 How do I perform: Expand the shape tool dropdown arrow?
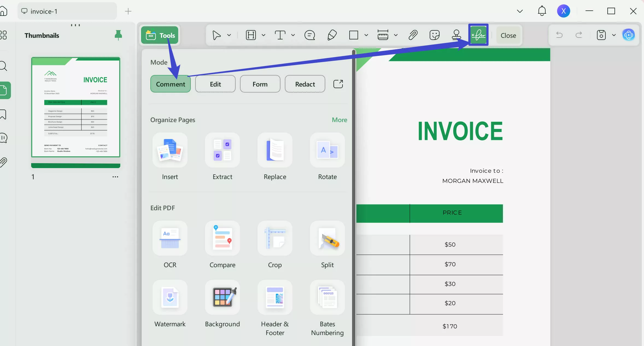[x=365, y=35]
